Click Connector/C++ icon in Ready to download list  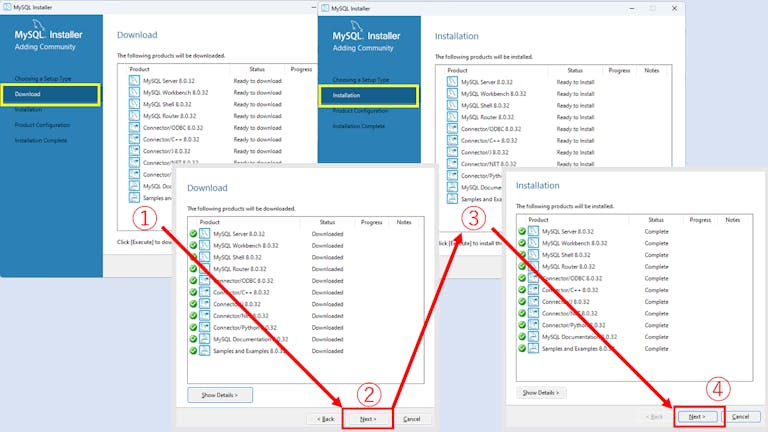pyautogui.click(x=134, y=140)
